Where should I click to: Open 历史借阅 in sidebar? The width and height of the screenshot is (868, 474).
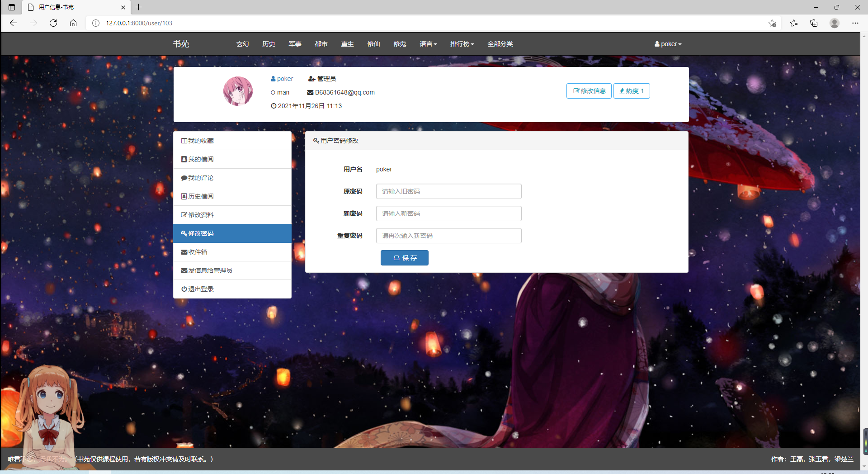coord(232,196)
